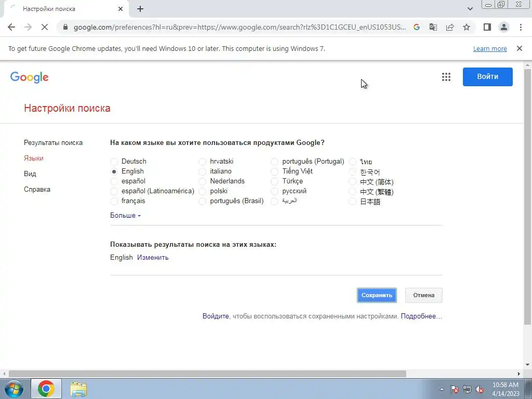The image size is (532, 399).
Task: Open the Windows Start button
Action: pos(14,389)
